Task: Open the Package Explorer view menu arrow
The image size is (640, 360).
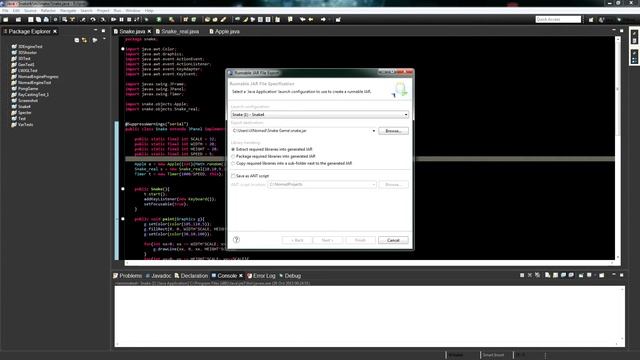Action: (x=104, y=40)
